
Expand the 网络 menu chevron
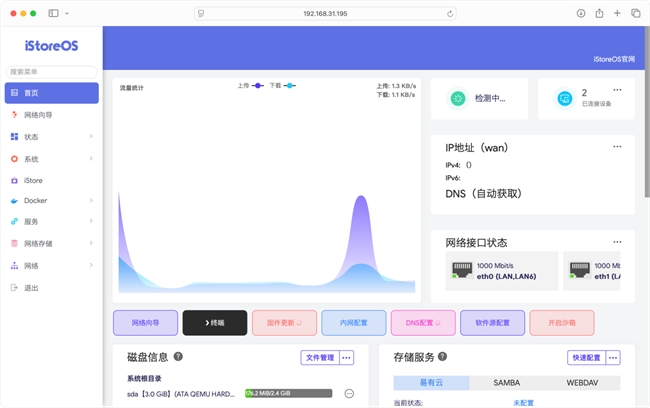(91, 265)
